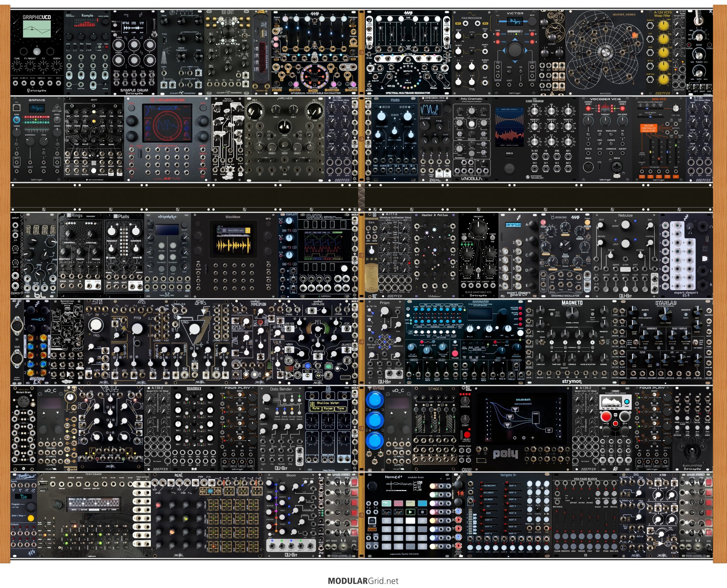Click the plus icon on the Poly screen
Image resolution: width=727 pixels, height=588 pixels.
[x=533, y=438]
